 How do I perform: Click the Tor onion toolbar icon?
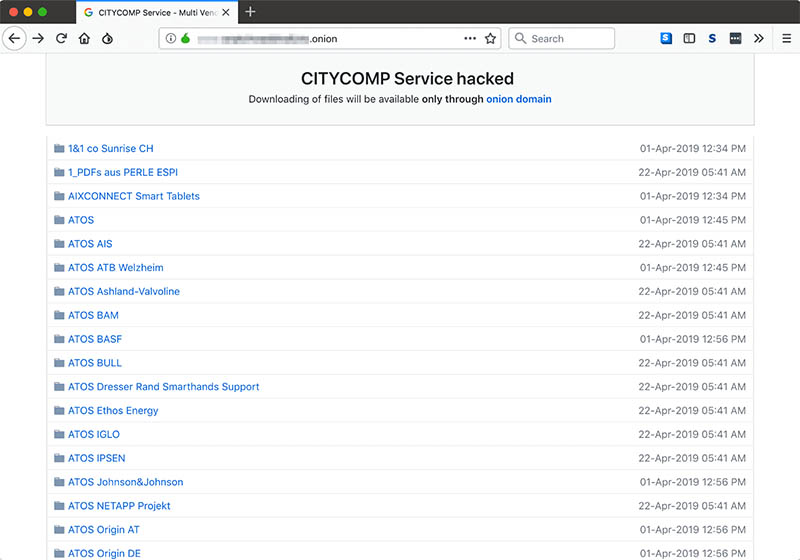coord(107,38)
